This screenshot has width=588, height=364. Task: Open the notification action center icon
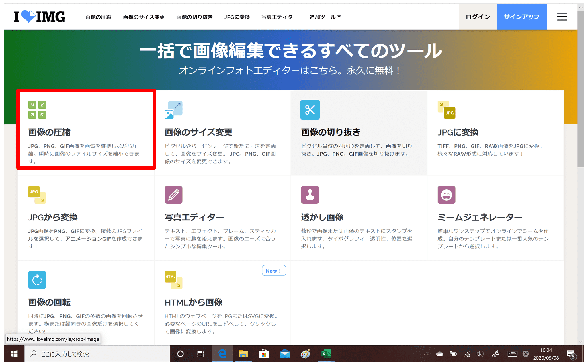(x=571, y=355)
